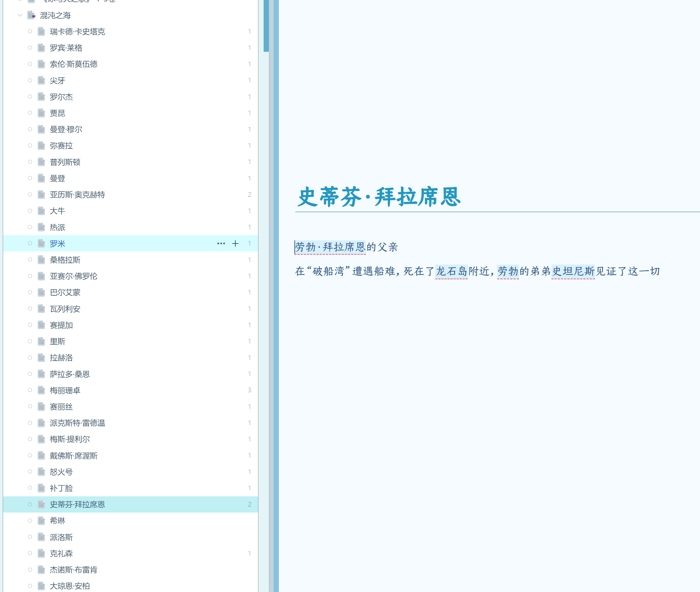The image size is (700, 592).
Task: Click the document icon beside 梅丽珊卓
Action: tap(41, 390)
